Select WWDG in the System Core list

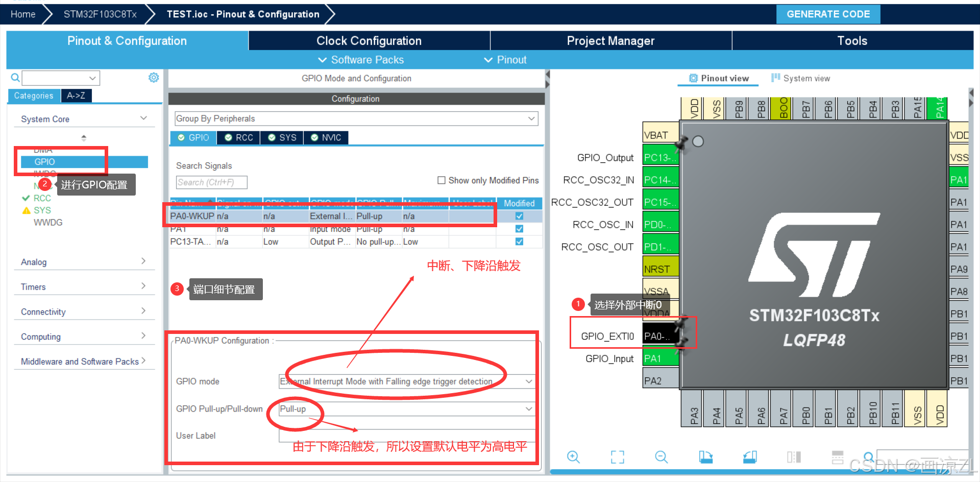[48, 223]
